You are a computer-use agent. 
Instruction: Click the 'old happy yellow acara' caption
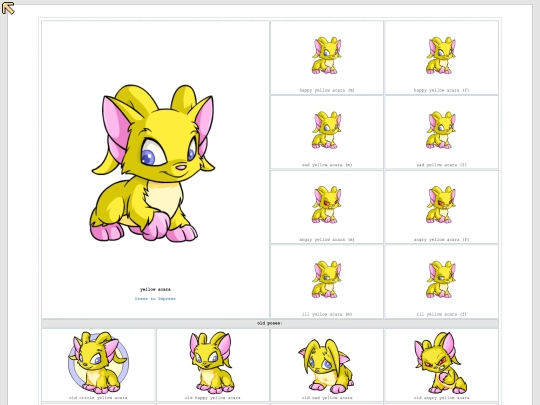click(x=212, y=398)
